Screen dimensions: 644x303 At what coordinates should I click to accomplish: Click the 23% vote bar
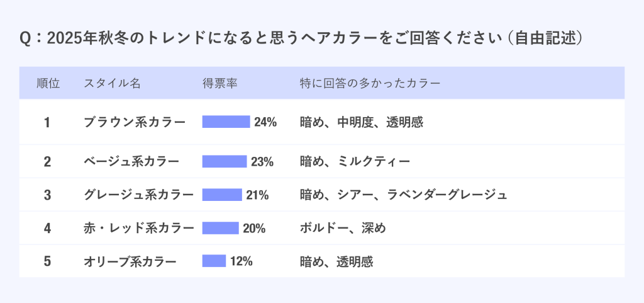pos(224,162)
